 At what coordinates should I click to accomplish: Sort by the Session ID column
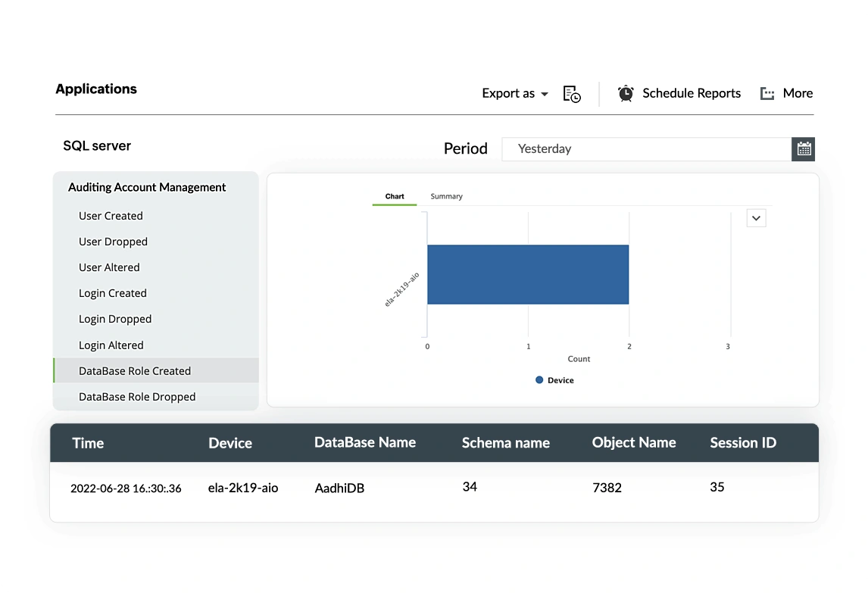(x=743, y=442)
